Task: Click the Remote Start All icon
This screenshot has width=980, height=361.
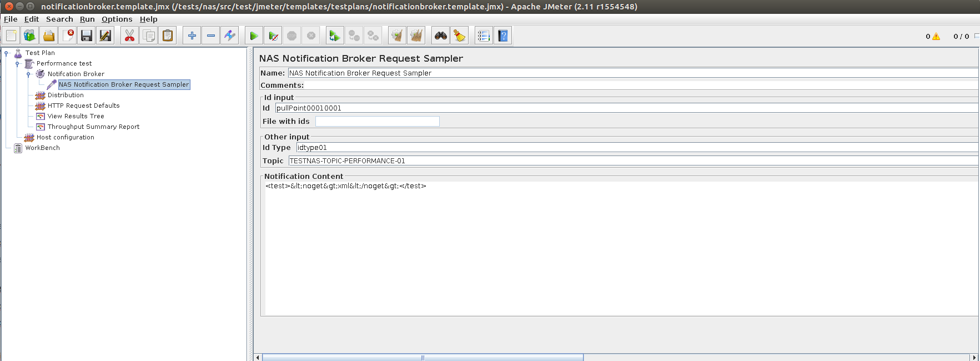Action: coord(335,36)
